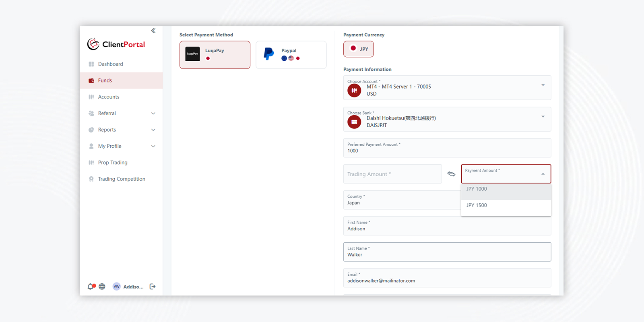The height and width of the screenshot is (322, 644).
Task: Click the Japan flag in JPY currency
Action: (x=353, y=48)
